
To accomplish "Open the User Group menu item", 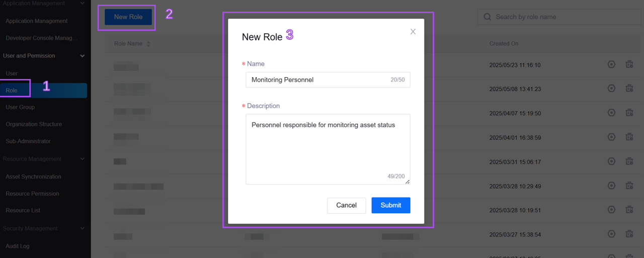I will pos(20,107).
